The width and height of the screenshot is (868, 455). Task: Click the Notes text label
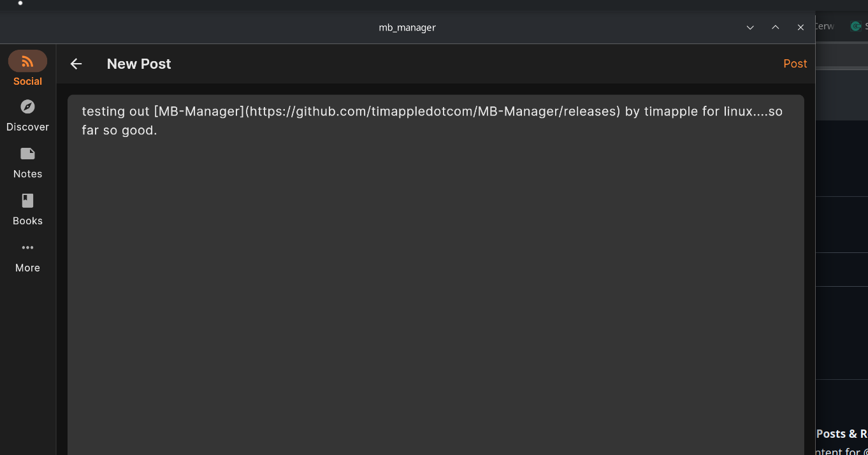(27, 174)
